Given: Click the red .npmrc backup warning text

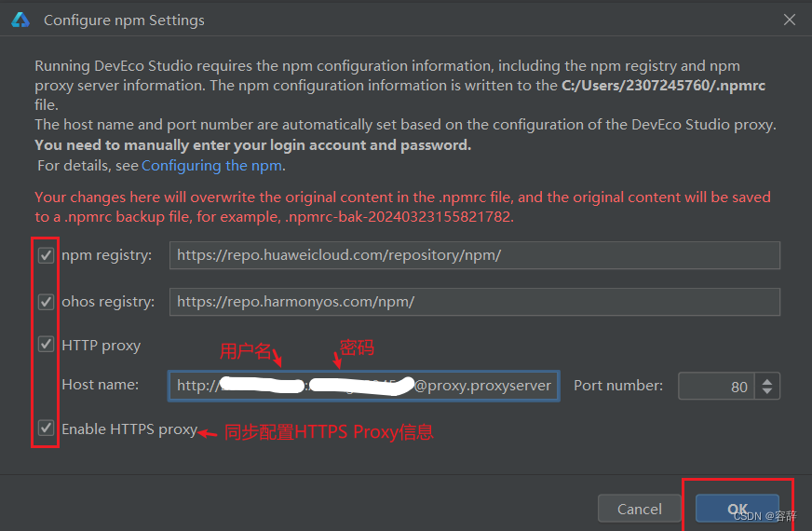Looking at the screenshot, I should [402, 207].
